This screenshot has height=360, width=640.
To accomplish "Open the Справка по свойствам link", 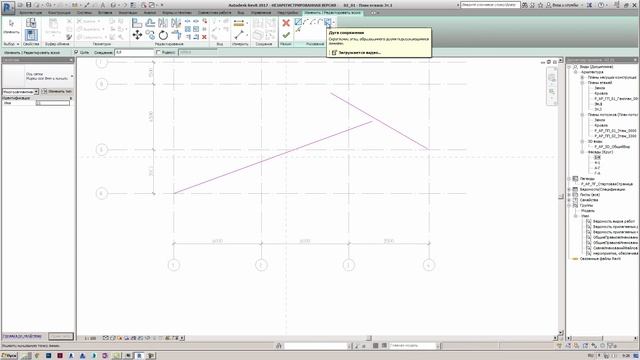I will tap(22, 336).
